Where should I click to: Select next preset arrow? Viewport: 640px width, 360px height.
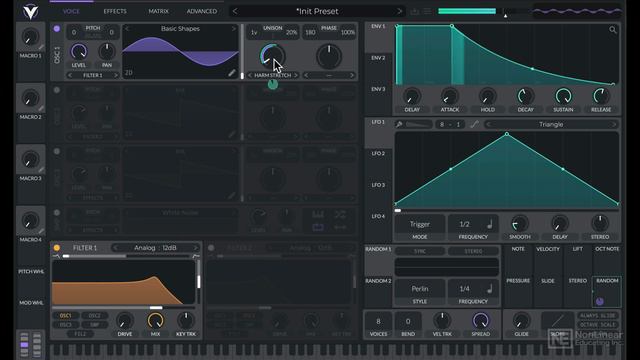[x=399, y=11]
